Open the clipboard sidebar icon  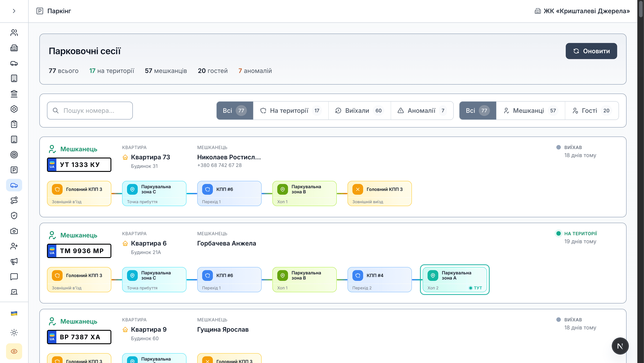pos(14,124)
